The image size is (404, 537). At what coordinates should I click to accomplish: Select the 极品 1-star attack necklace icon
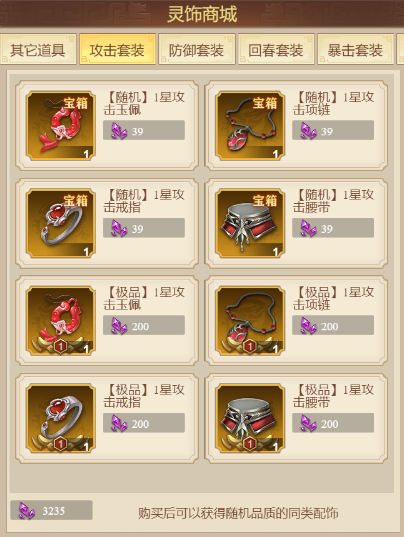click(x=250, y=321)
